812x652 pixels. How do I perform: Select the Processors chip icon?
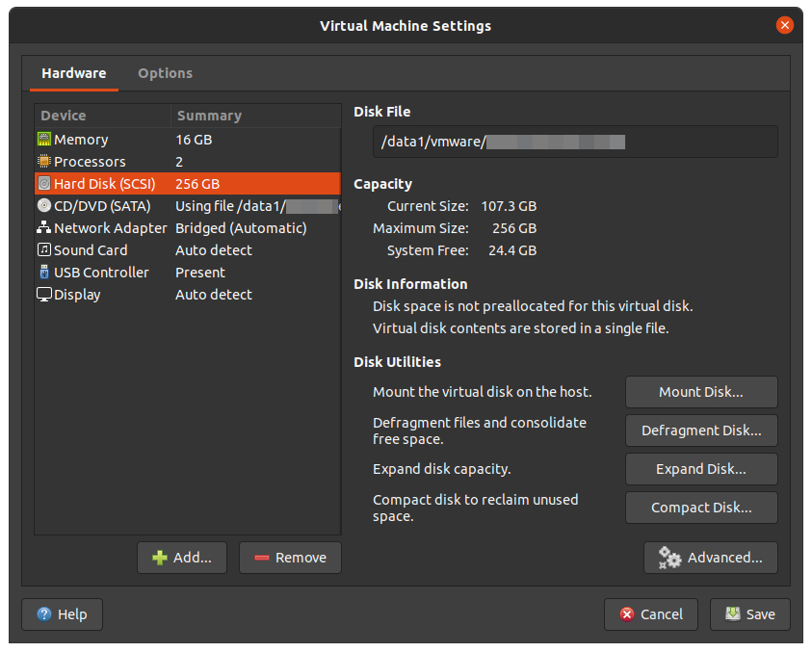point(44,161)
